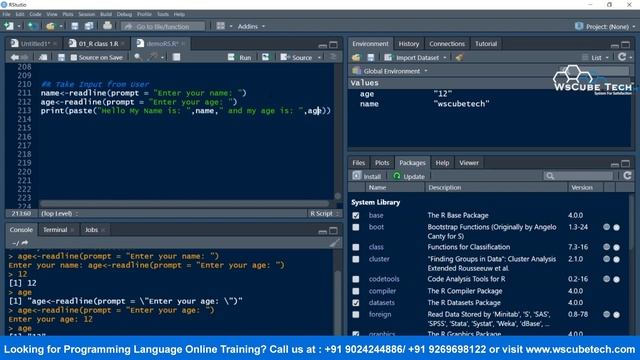Click the Packages search field
This screenshot has width=640, height=360.
pos(578,176)
